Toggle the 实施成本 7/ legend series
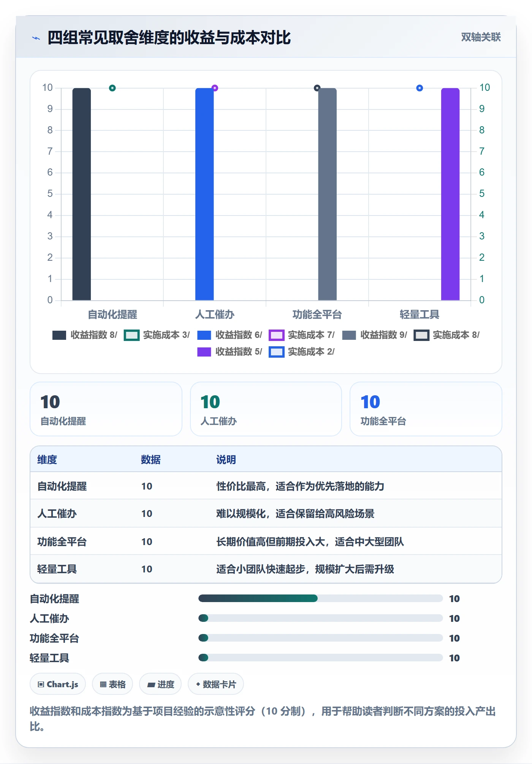Image resolution: width=532 pixels, height=764 pixels. tap(302, 335)
